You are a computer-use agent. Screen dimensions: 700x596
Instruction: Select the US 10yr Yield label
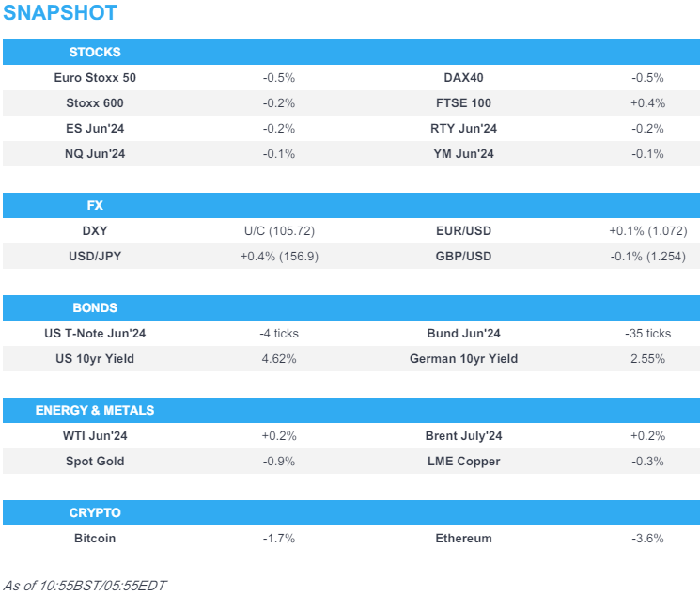coord(95,359)
